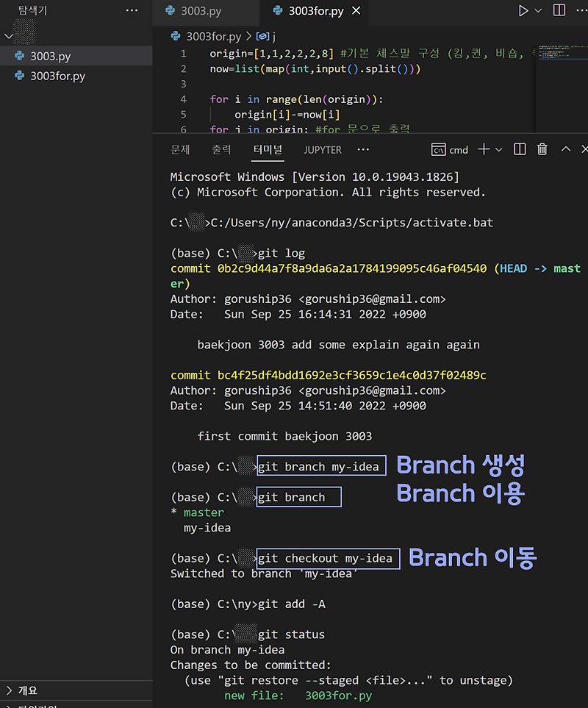Create a new terminal with plus icon
This screenshot has width=588, height=708.
(484, 149)
